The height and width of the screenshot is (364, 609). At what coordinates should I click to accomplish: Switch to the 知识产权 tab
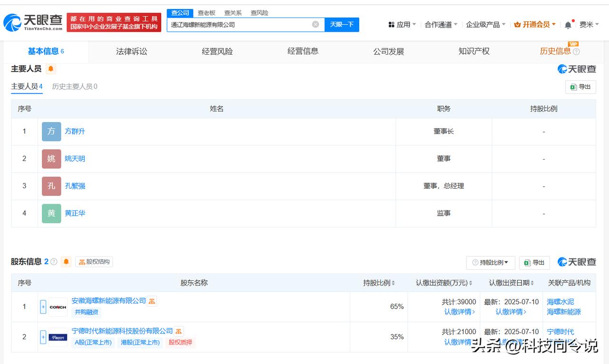point(474,51)
